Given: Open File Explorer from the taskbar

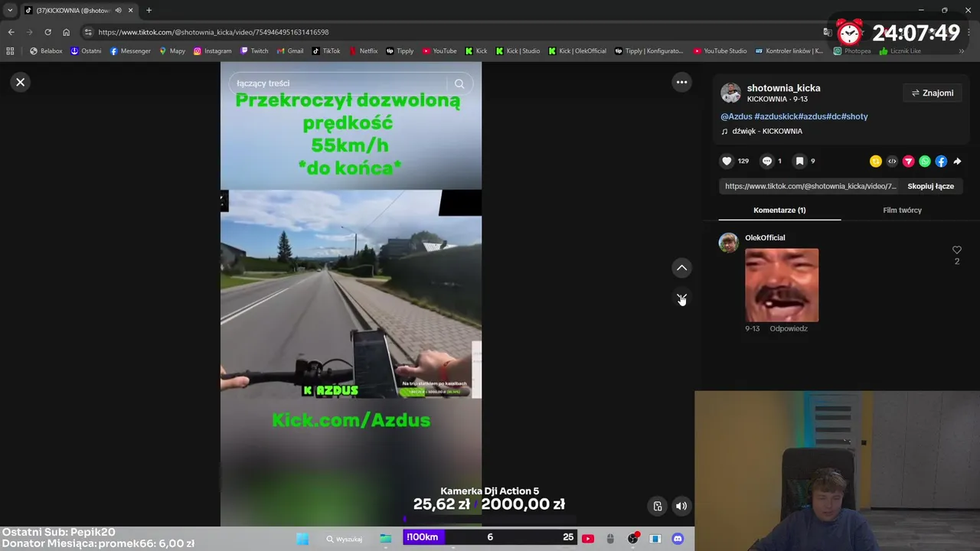Looking at the screenshot, I should [385, 539].
